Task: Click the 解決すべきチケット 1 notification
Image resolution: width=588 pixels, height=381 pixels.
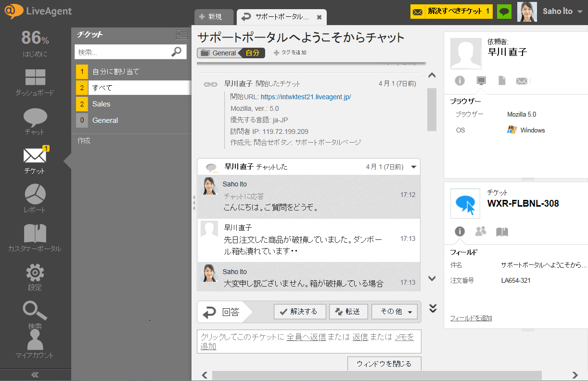Action: (451, 11)
